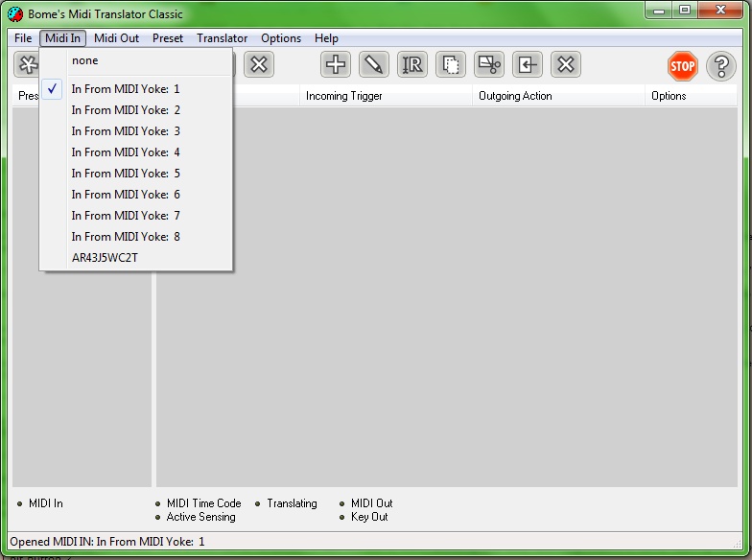The width and height of the screenshot is (752, 560).
Task: Minimize the Midi Translator window
Action: pyautogui.click(x=659, y=11)
